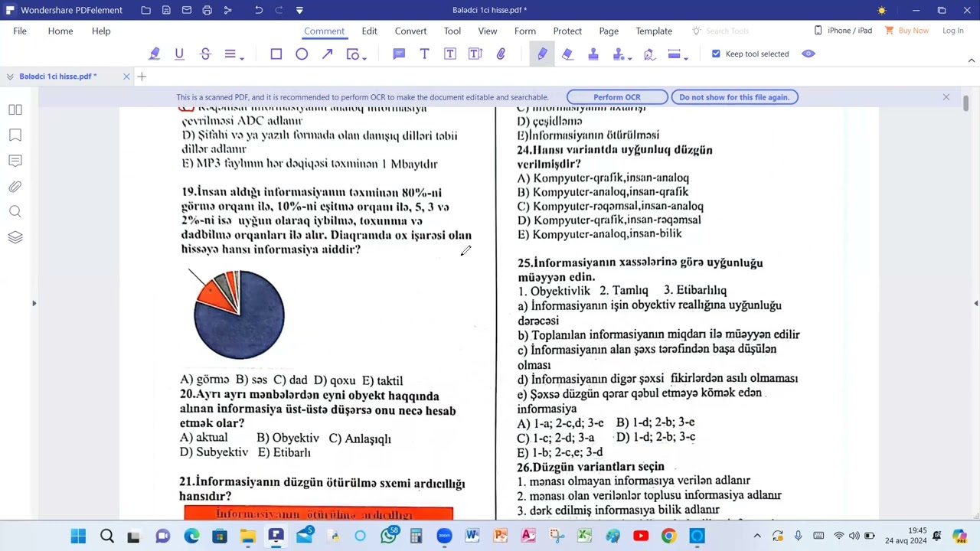
Task: Select the Rectangle shape tool
Action: tap(276, 54)
